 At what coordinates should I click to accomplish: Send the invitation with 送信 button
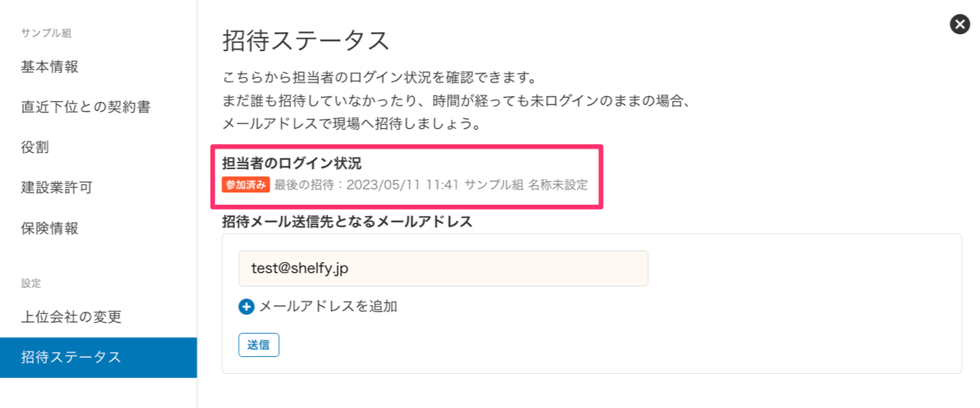pos(258,345)
